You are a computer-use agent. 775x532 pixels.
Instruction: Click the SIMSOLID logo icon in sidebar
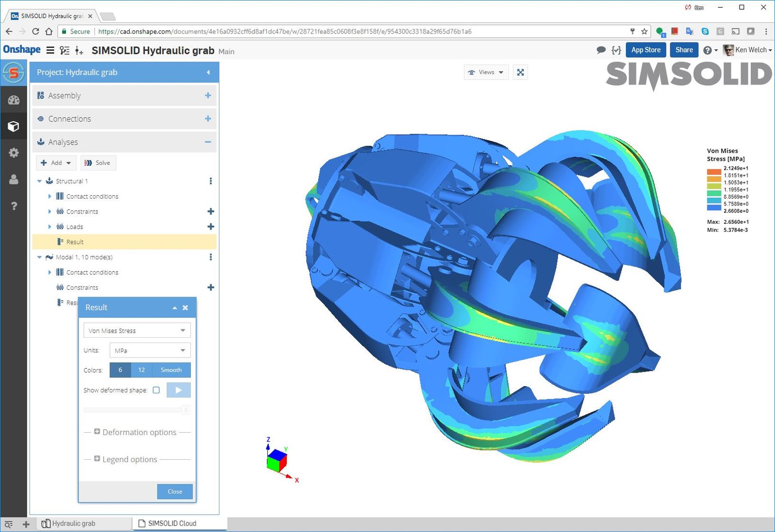(x=14, y=73)
